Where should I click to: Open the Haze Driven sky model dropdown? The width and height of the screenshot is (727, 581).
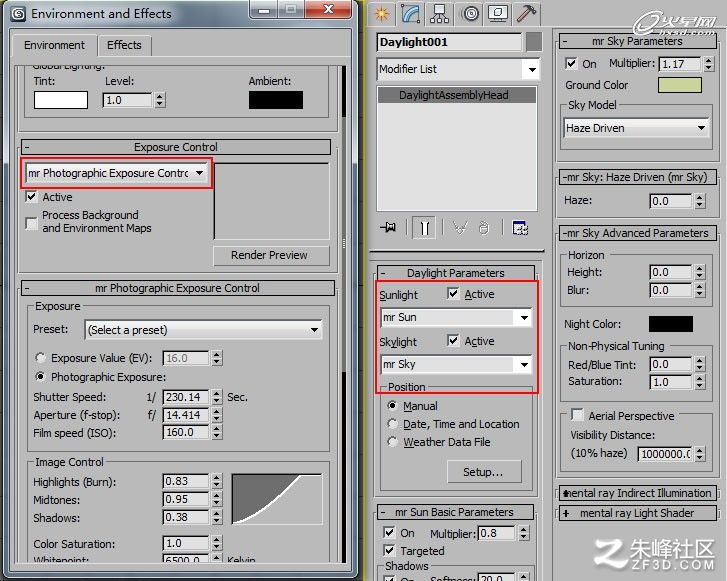click(637, 128)
